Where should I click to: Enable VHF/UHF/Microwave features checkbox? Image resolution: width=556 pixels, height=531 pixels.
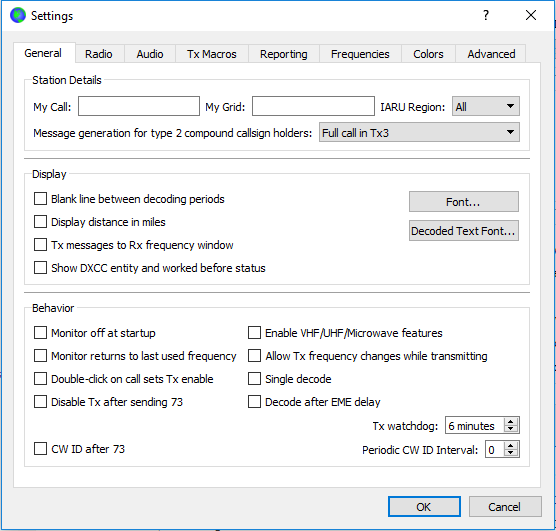point(254,333)
